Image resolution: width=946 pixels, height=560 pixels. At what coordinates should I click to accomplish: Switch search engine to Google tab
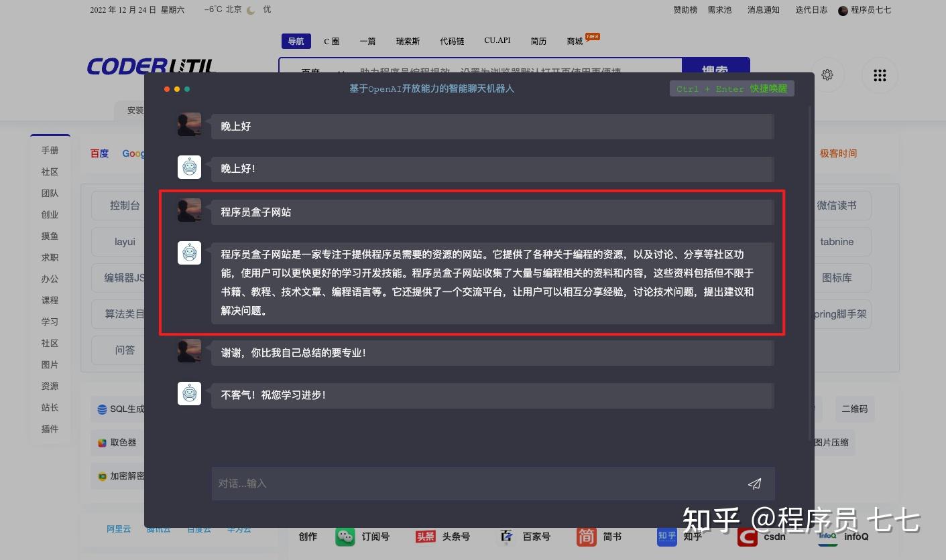pos(133,153)
